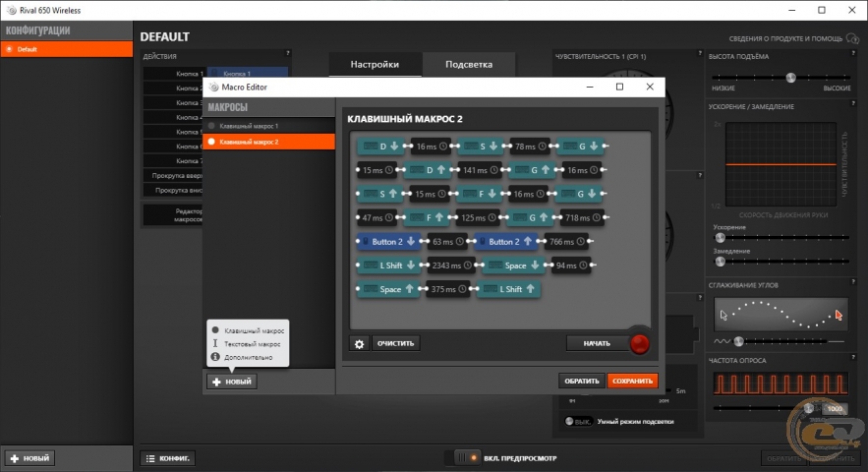This screenshot has width=868, height=472.
Task: Click the НАЧАТЬ recording button
Action: [597, 343]
